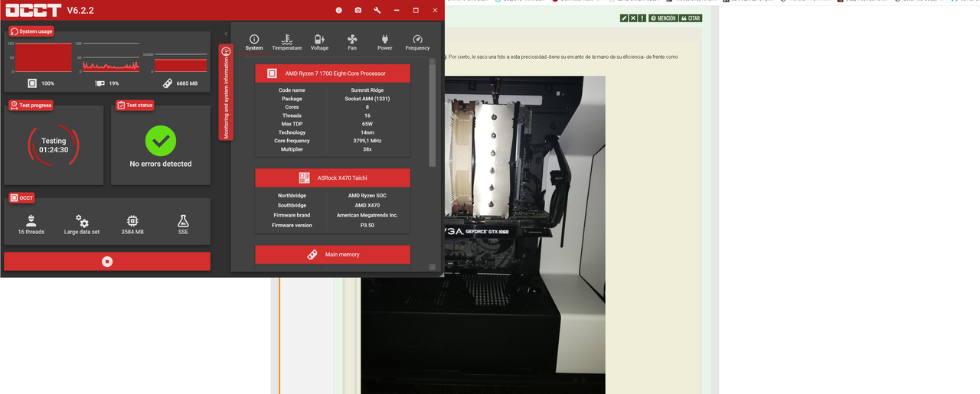This screenshot has height=394, width=980.
Task: Click the report exclamation icon in forum post
Action: [x=642, y=18]
